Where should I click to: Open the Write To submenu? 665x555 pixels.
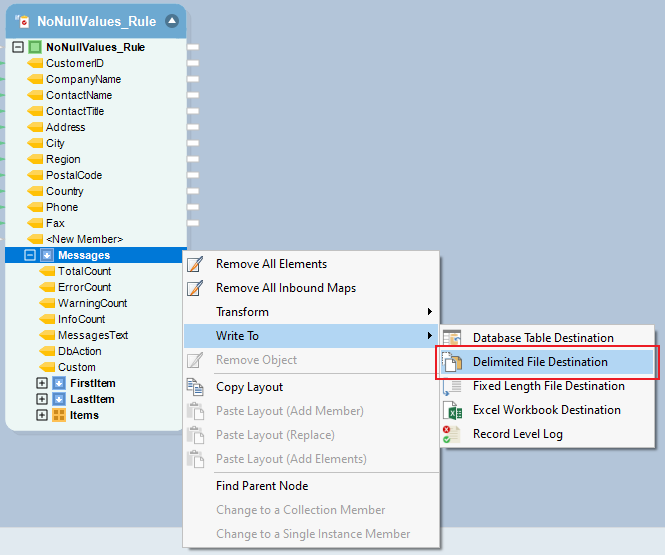311,336
